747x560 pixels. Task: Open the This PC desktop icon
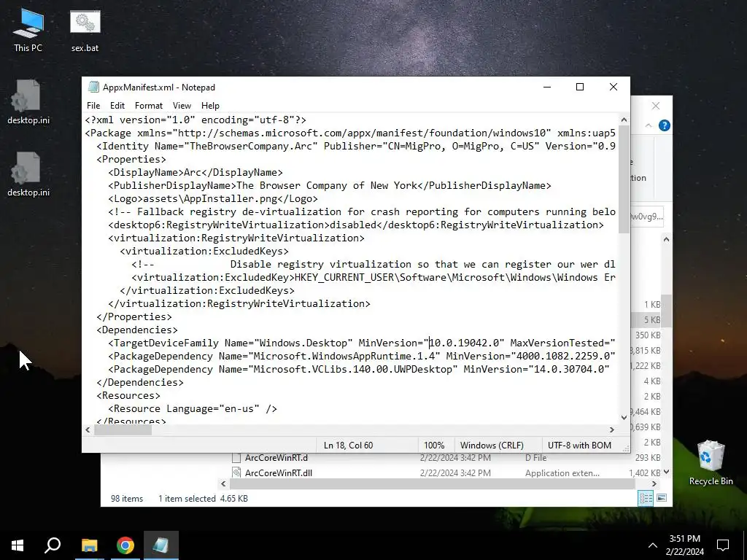pos(28,31)
